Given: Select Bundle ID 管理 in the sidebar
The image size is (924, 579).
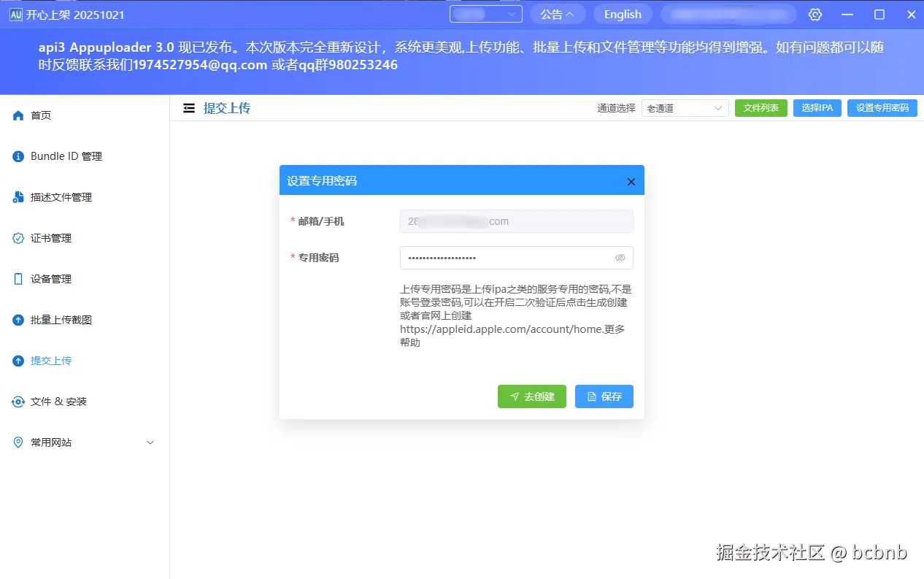Looking at the screenshot, I should pos(66,156).
